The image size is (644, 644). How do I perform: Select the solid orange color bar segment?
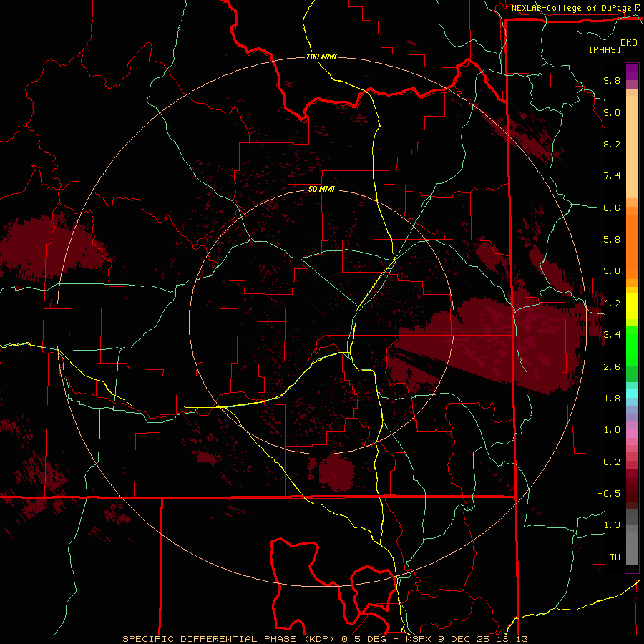pyautogui.click(x=632, y=247)
